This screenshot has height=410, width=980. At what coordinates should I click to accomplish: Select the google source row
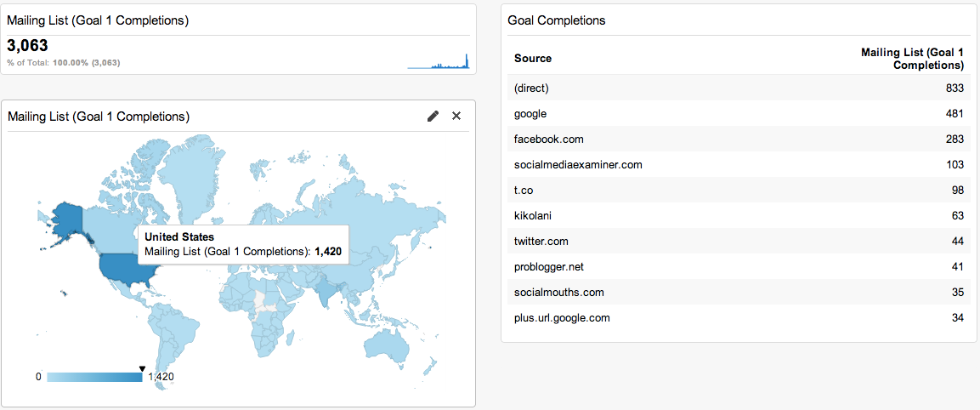tap(739, 114)
